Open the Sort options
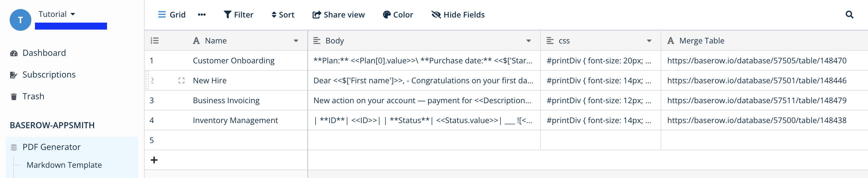Image resolution: width=868 pixels, height=178 pixels. point(283,14)
